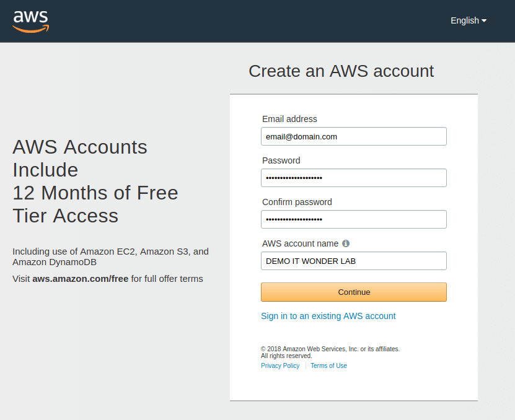515x420 pixels.
Task: Focus the Email address input field
Action: [354, 136]
